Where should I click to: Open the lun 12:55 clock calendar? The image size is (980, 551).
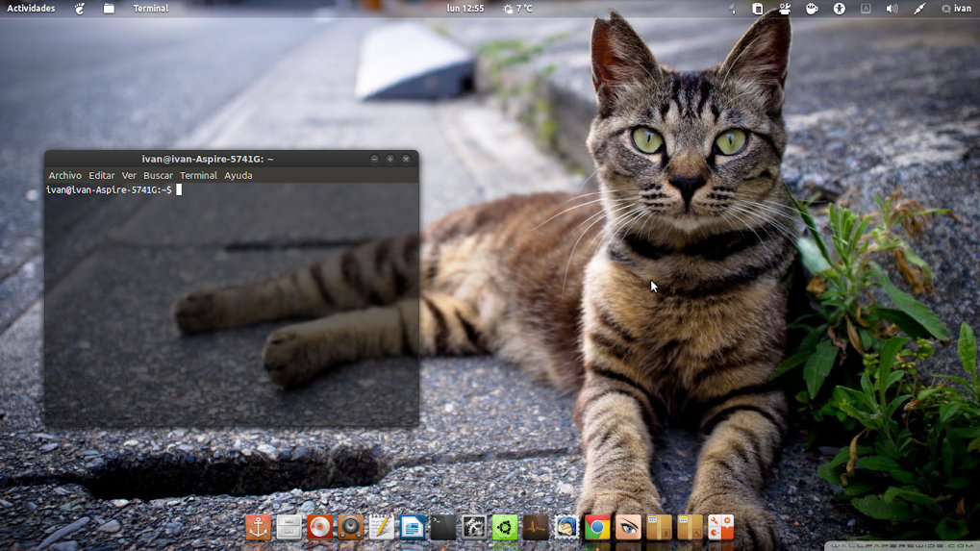(465, 9)
